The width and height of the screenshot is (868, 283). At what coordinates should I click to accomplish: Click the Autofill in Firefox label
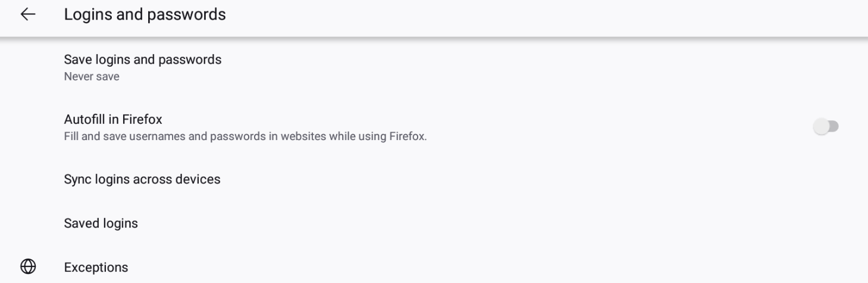pos(113,119)
